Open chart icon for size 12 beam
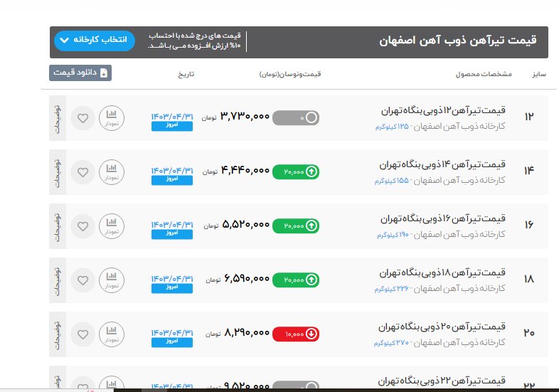 [111, 117]
